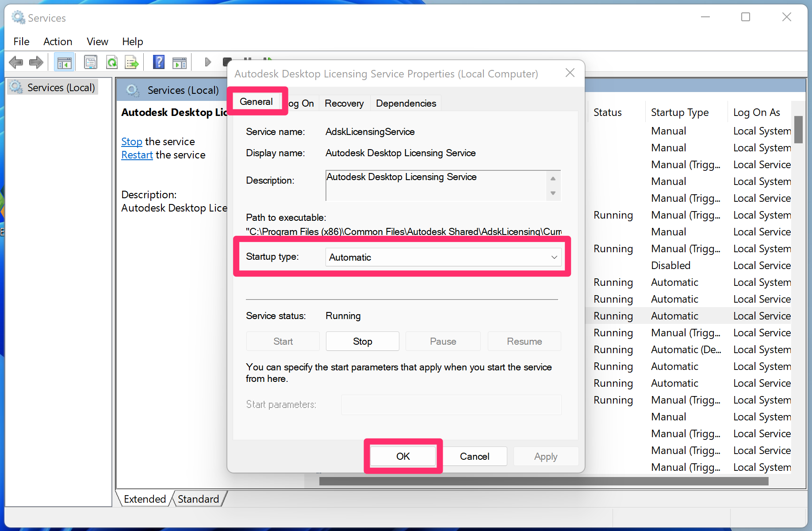The width and height of the screenshot is (812, 531).
Task: Click the services list horizontal scrollbar
Action: pyautogui.click(x=544, y=481)
